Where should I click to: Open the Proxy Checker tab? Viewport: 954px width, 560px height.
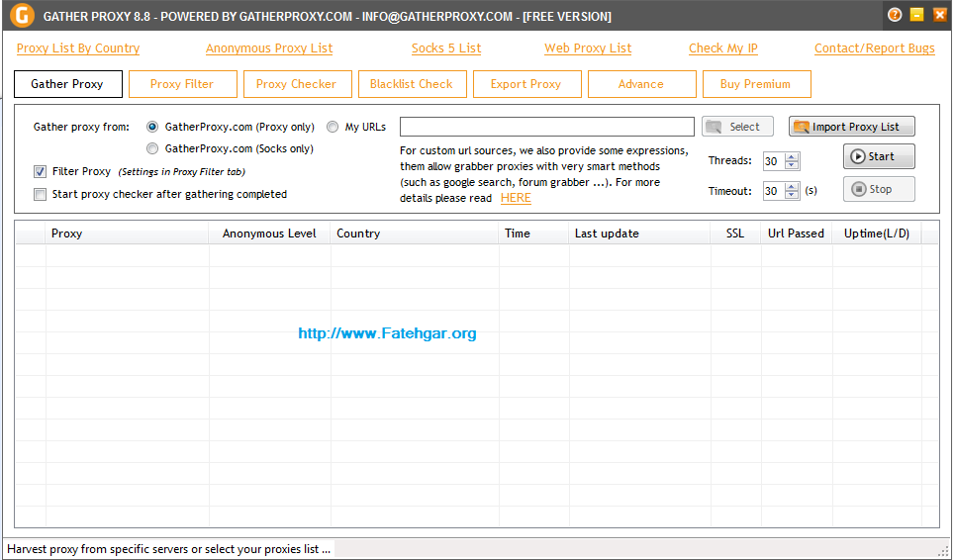(x=298, y=84)
